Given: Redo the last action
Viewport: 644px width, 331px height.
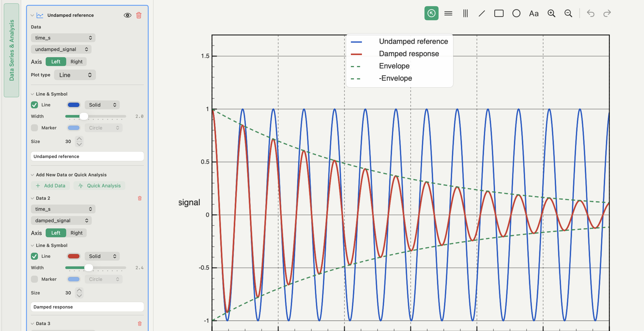Looking at the screenshot, I should [x=607, y=13].
